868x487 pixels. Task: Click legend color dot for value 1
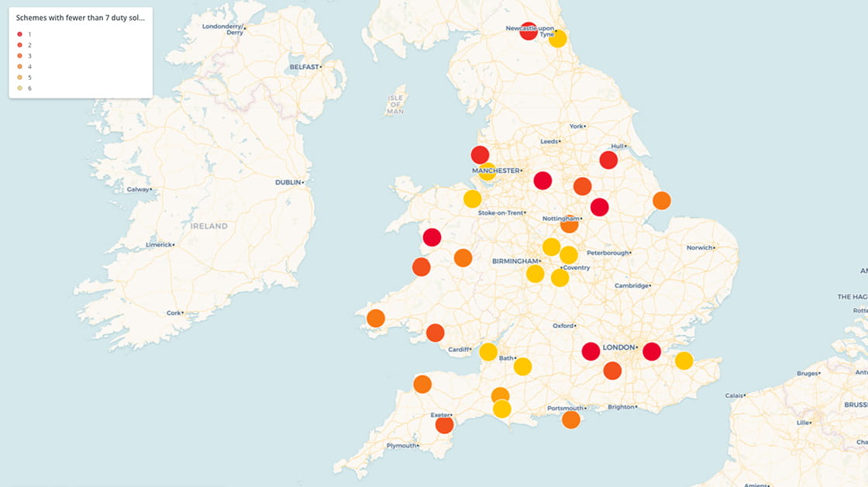(x=19, y=34)
